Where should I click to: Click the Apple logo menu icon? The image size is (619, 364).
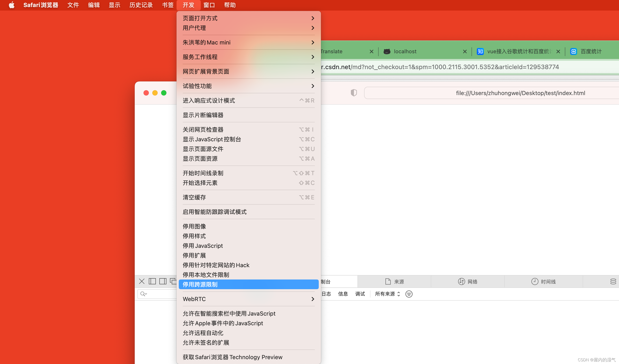point(11,5)
